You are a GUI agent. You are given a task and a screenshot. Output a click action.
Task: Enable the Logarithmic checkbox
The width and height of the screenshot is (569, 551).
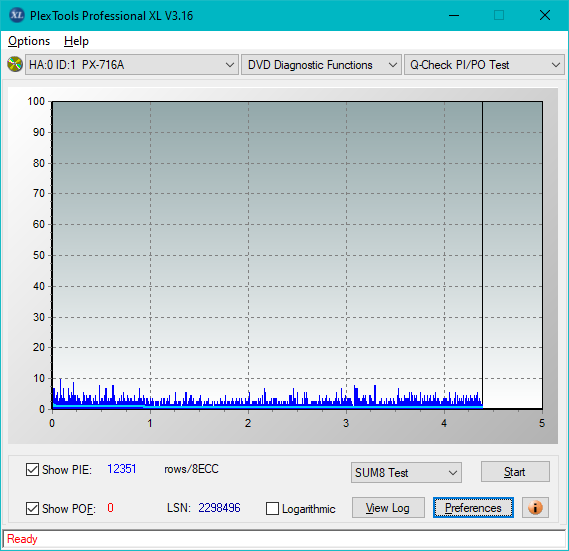(x=272, y=509)
